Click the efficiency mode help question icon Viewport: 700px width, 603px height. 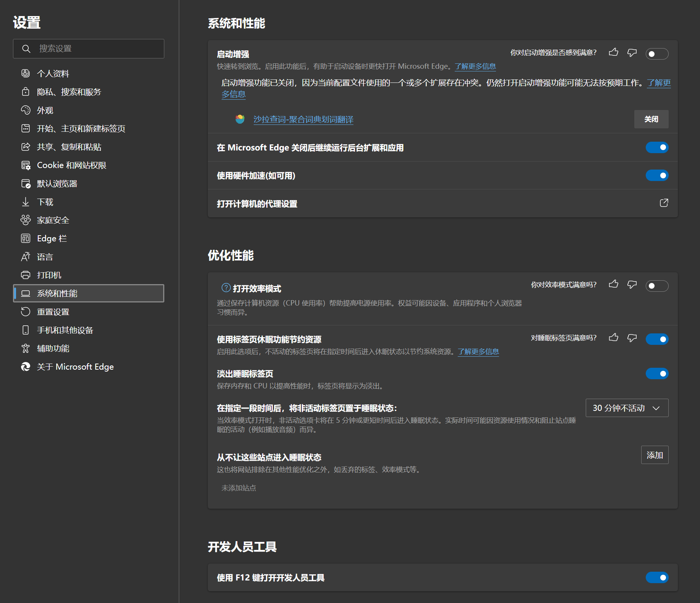pos(226,288)
